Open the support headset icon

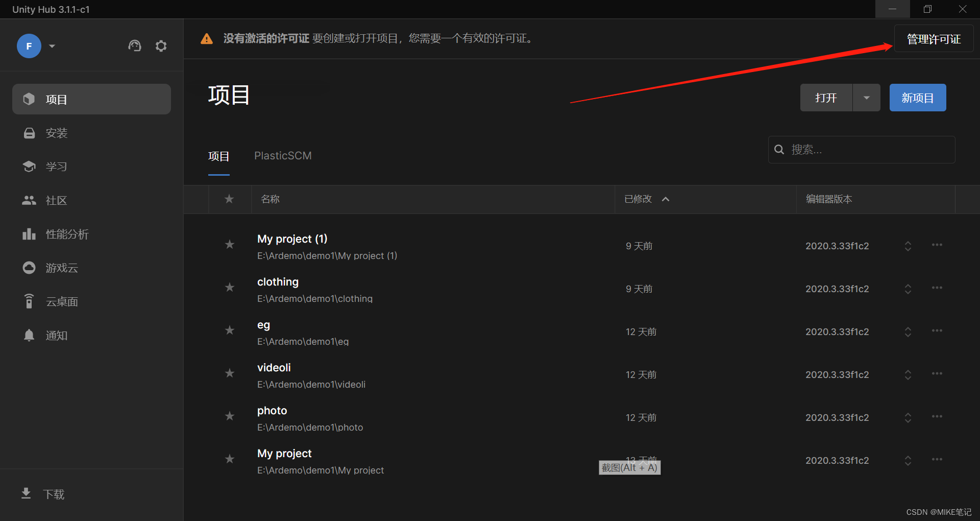tap(135, 46)
